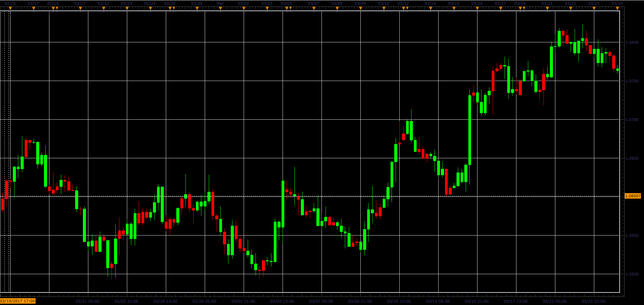Click the orange 1.06007 current price tag
The width and height of the screenshot is (644, 305).
(632, 196)
